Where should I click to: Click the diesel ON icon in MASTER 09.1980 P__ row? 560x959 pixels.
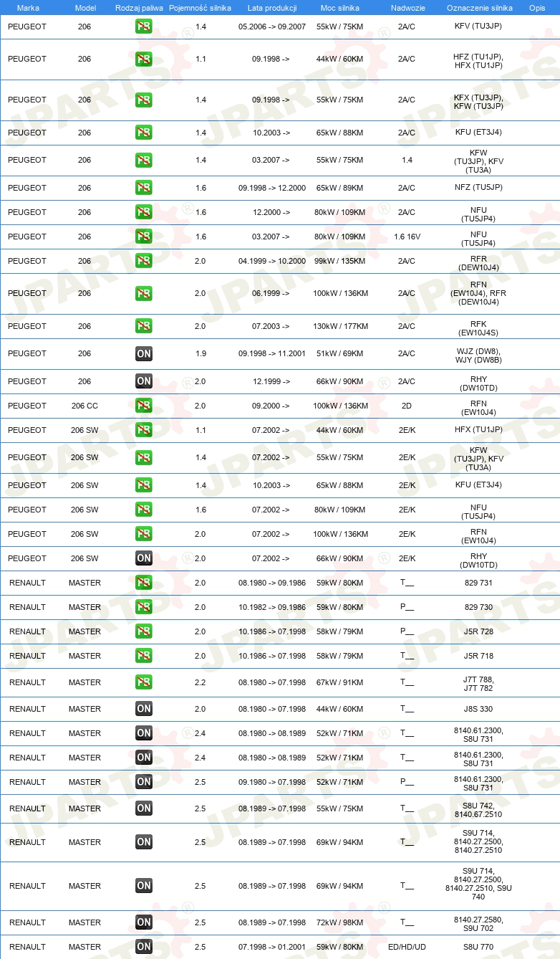click(x=144, y=783)
